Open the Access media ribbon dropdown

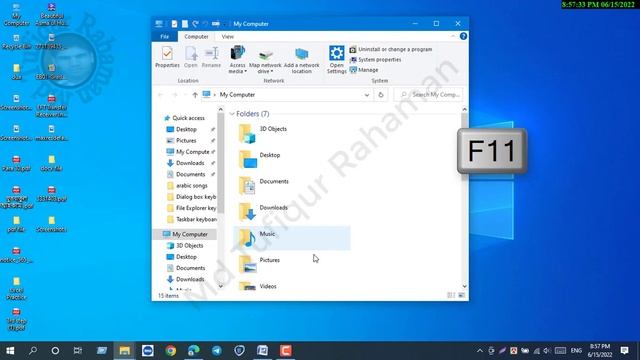237,60
